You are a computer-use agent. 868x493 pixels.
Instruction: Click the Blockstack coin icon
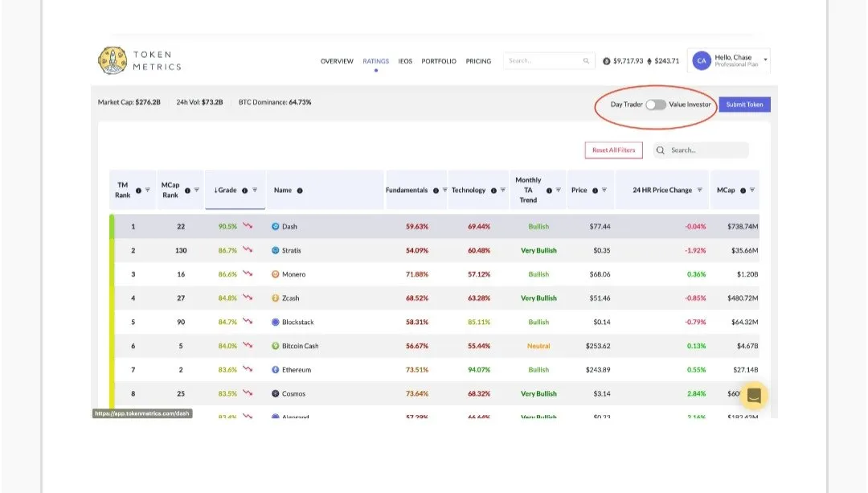point(275,322)
